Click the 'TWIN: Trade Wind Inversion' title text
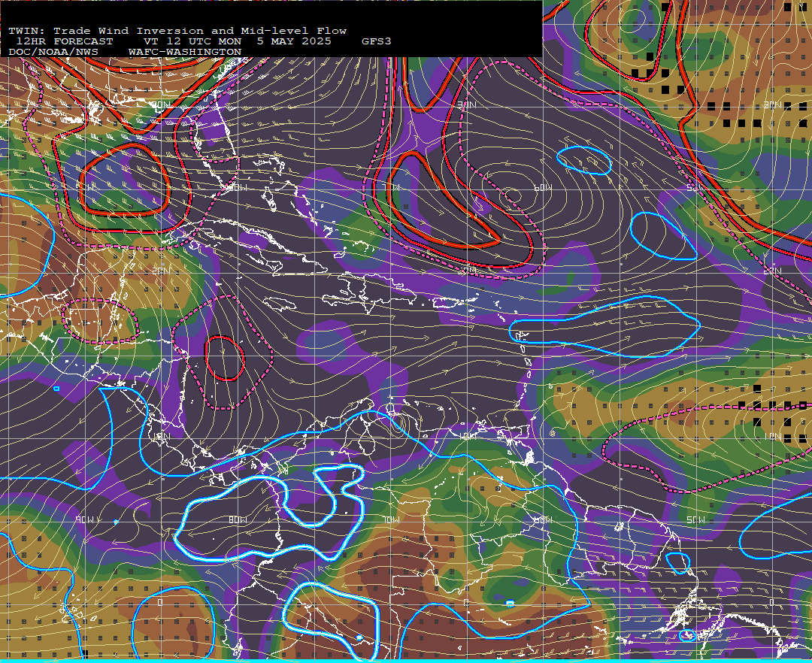Screen dimensions: 812x663 tap(108, 31)
